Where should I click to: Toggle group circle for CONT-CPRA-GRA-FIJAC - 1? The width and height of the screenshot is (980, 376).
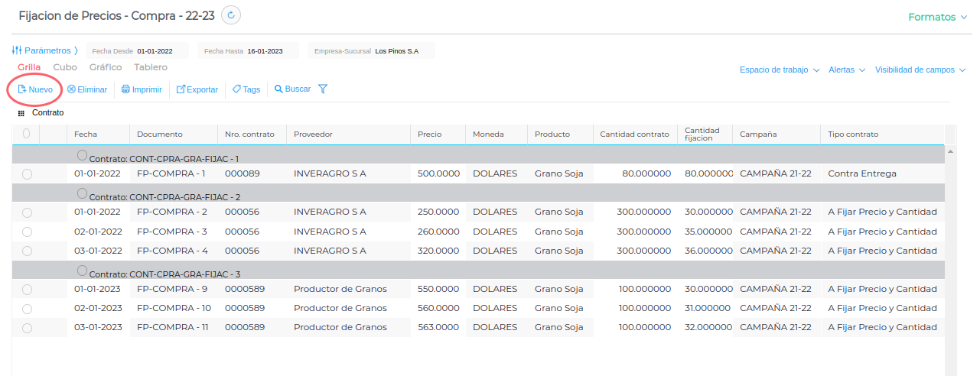pyautogui.click(x=83, y=155)
